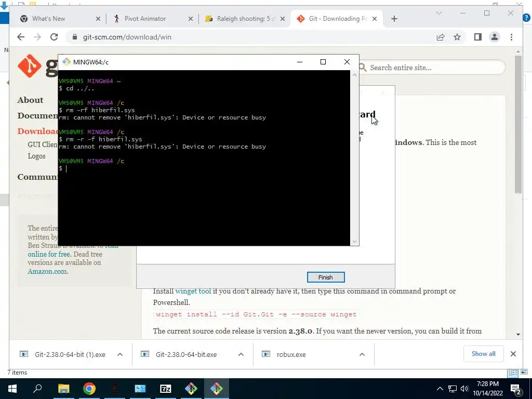Click the Chrome back arrow
The height and width of the screenshot is (399, 532).
[21, 37]
